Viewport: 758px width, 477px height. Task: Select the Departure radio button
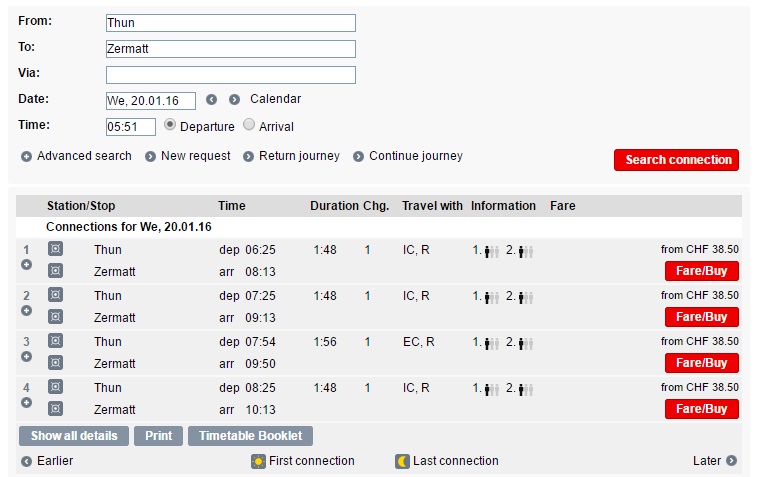pos(170,125)
